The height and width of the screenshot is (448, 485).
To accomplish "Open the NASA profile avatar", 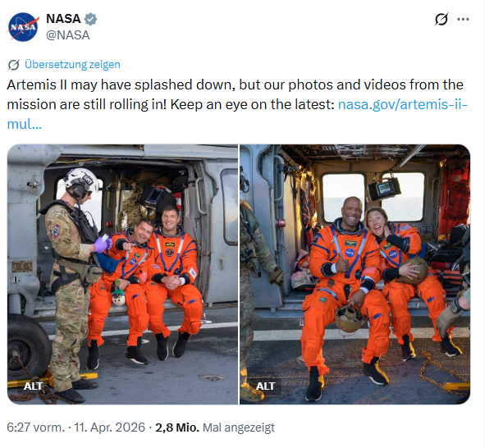I will tap(23, 27).
